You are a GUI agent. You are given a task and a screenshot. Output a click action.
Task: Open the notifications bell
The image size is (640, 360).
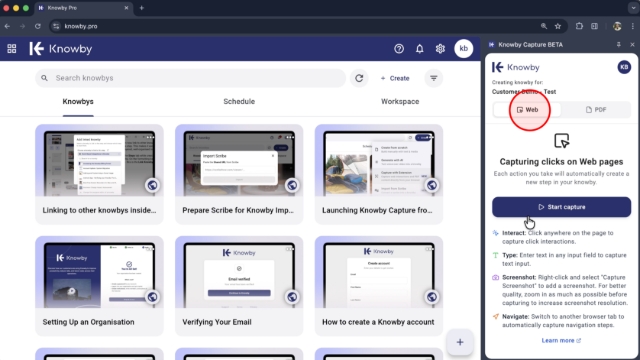419,49
